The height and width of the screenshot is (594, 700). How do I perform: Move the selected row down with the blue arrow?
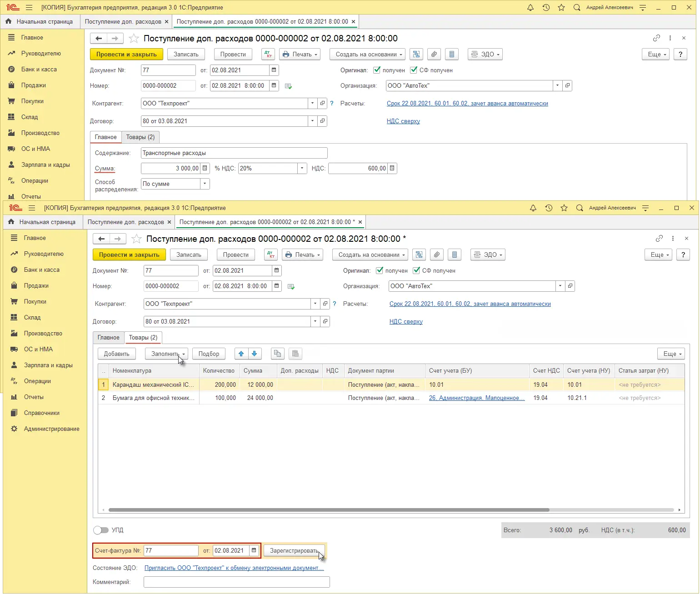click(255, 354)
